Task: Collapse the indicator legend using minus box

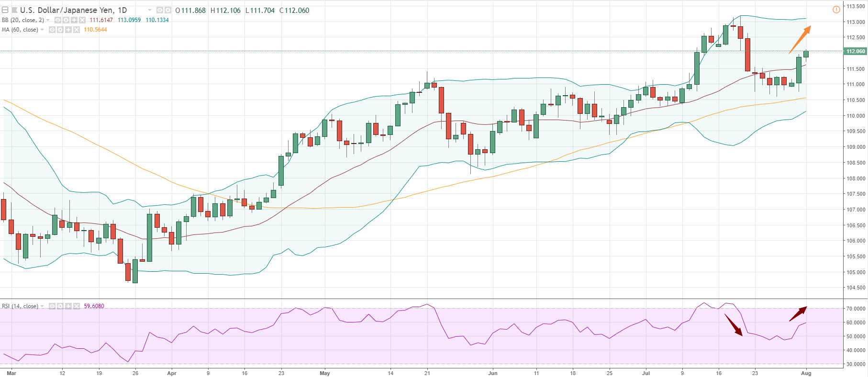Action: pyautogui.click(x=5, y=10)
